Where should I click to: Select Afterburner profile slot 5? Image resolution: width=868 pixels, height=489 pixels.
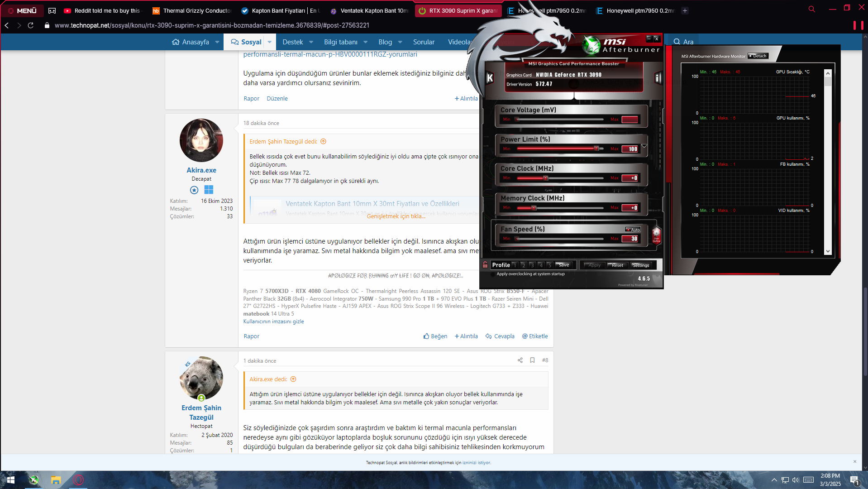549,265
